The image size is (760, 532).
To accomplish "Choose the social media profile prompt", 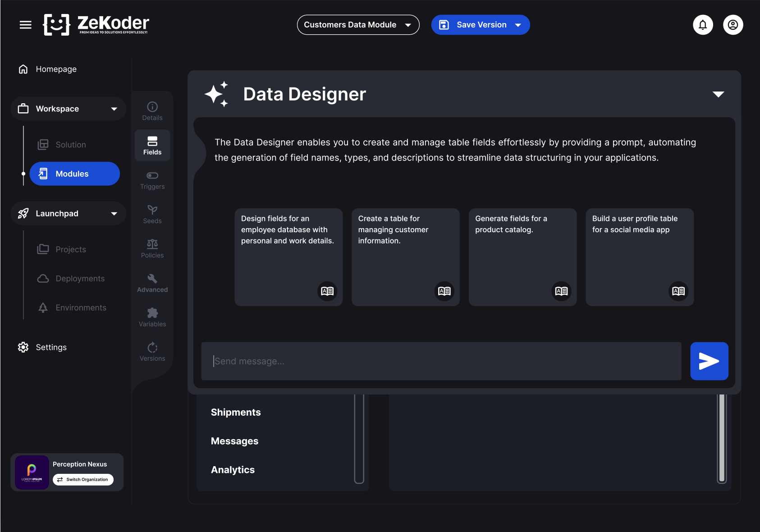I will pos(640,257).
